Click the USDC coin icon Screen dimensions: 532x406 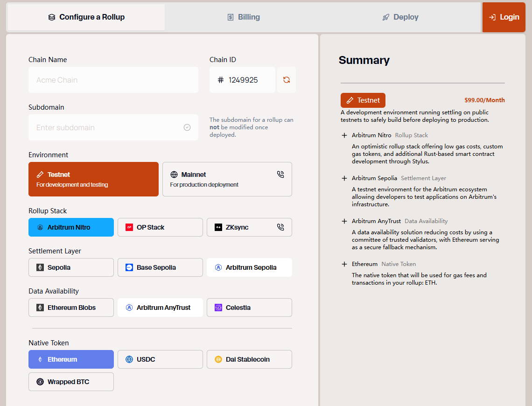pos(129,359)
